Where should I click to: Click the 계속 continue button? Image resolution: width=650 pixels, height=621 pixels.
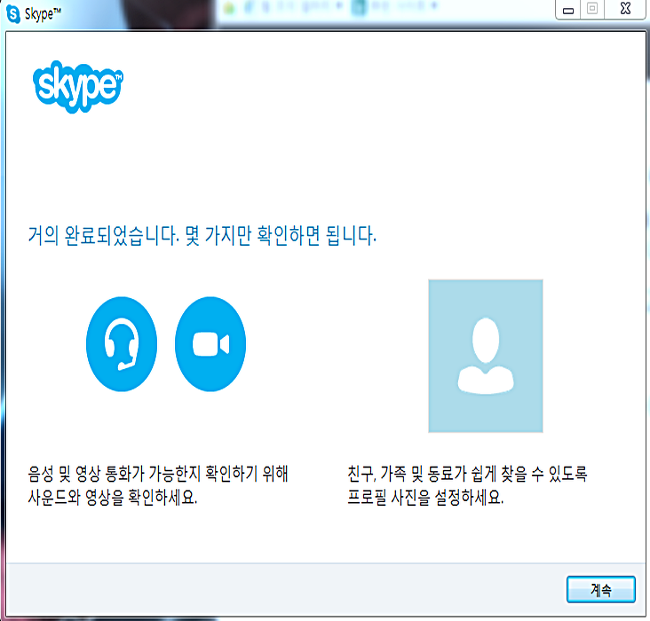pyautogui.click(x=601, y=589)
